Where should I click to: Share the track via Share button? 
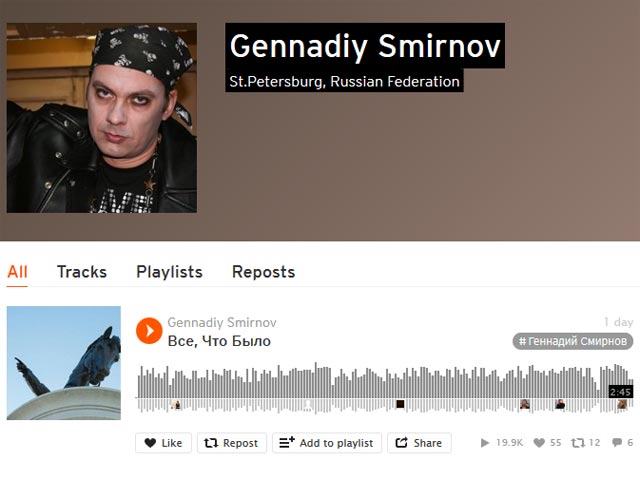[419, 443]
